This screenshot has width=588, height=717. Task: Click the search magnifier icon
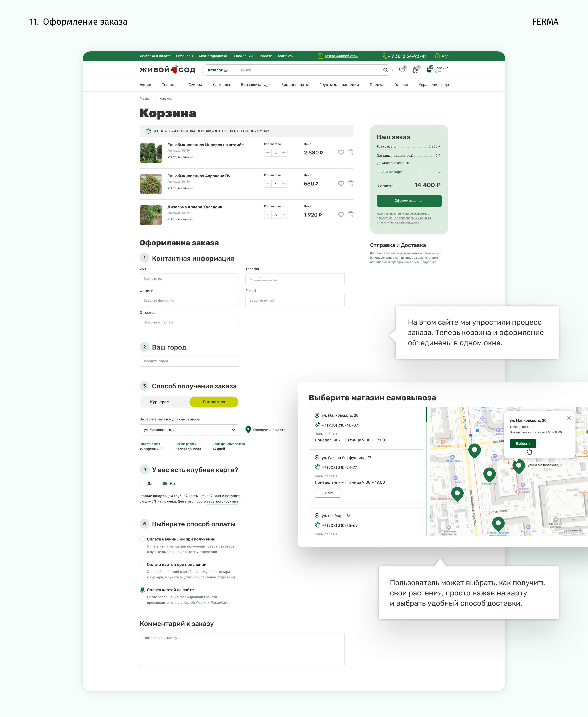(x=386, y=70)
